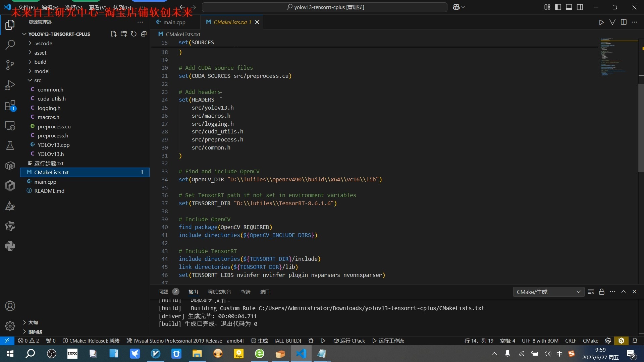Collapse all folders in Explorer
The width and height of the screenshot is (644, 362).
pos(144,34)
